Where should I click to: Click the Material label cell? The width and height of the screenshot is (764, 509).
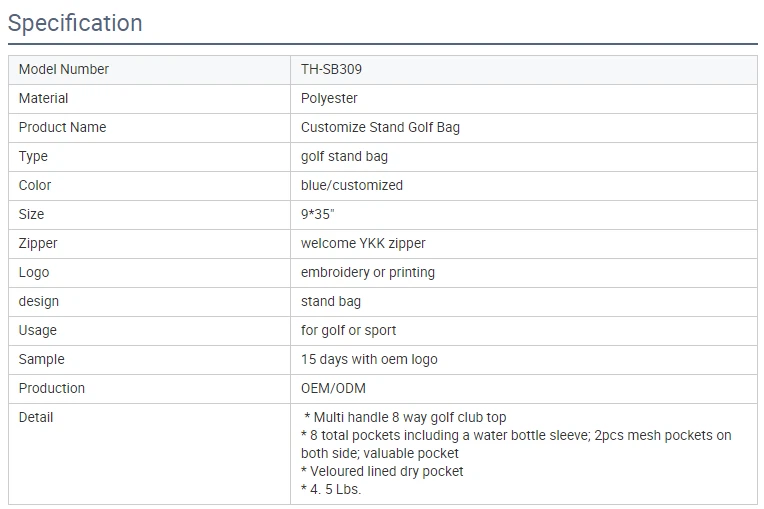[44, 99]
